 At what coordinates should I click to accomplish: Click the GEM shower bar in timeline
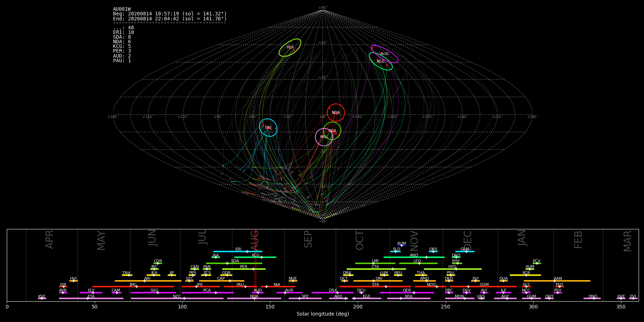[465, 252]
